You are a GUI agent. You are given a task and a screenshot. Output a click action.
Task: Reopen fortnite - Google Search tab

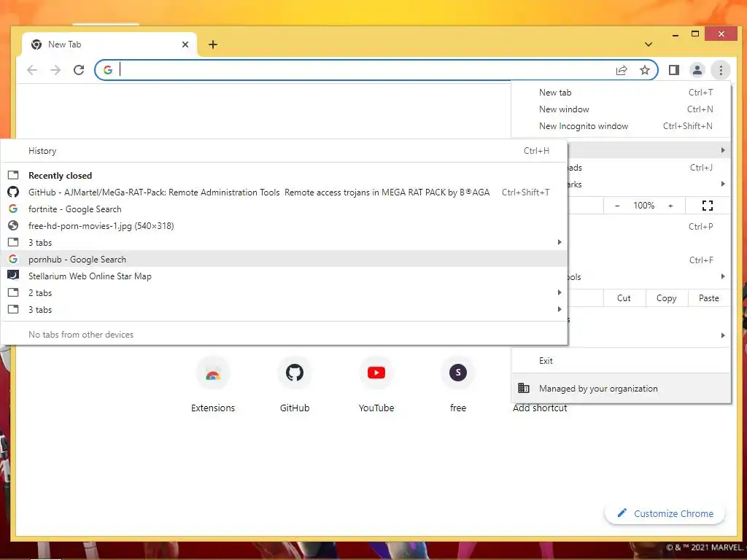tap(284, 209)
